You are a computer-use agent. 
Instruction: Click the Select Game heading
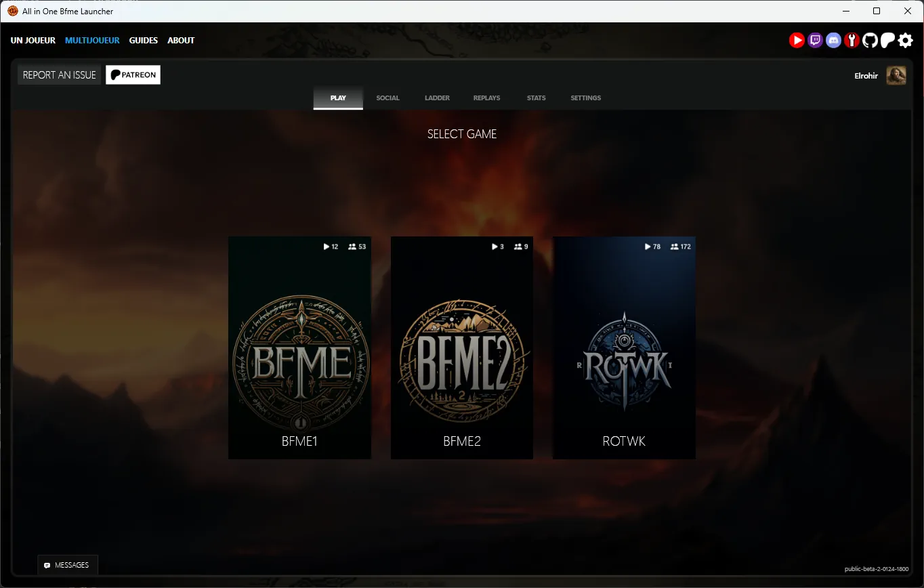click(462, 134)
